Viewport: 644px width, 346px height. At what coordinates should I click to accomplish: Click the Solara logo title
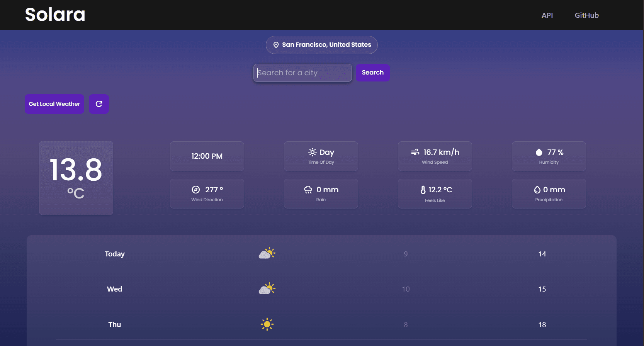[x=55, y=15]
